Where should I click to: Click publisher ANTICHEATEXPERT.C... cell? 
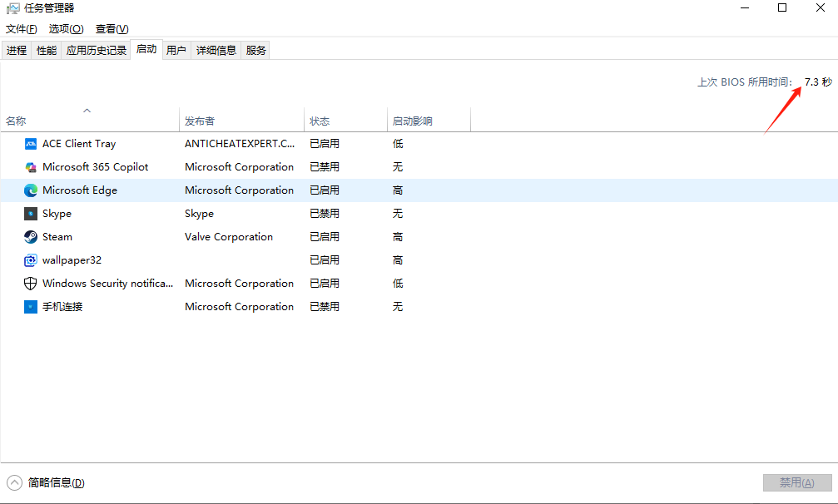[x=240, y=144]
